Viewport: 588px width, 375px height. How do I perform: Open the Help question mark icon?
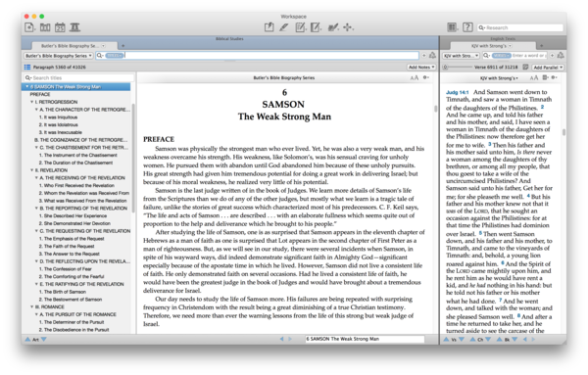coord(467,27)
